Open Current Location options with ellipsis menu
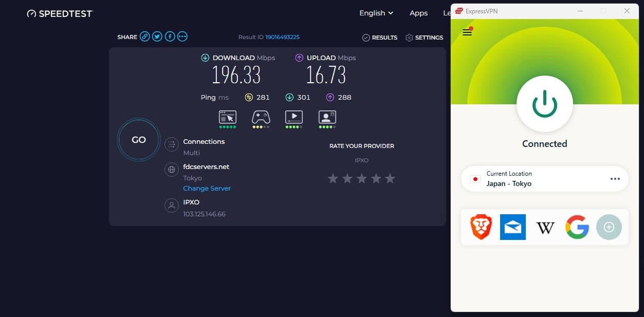The image size is (644, 317). (615, 179)
